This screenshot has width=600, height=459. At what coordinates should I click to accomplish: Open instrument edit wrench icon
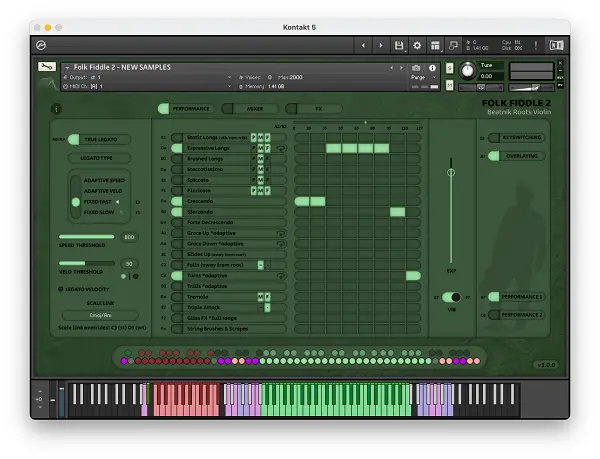click(x=47, y=67)
